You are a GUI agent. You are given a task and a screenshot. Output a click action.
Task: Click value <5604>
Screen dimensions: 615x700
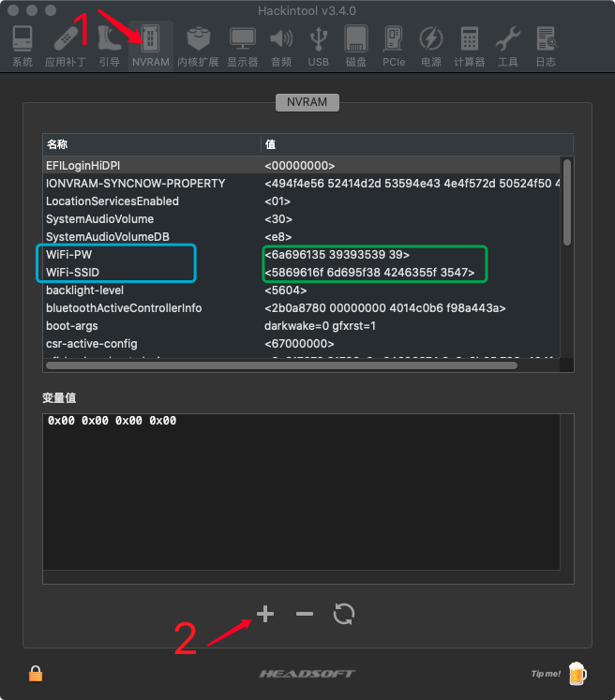tap(286, 290)
